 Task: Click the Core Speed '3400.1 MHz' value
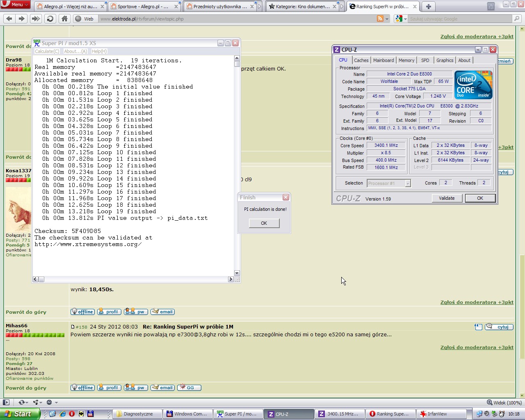click(x=386, y=145)
